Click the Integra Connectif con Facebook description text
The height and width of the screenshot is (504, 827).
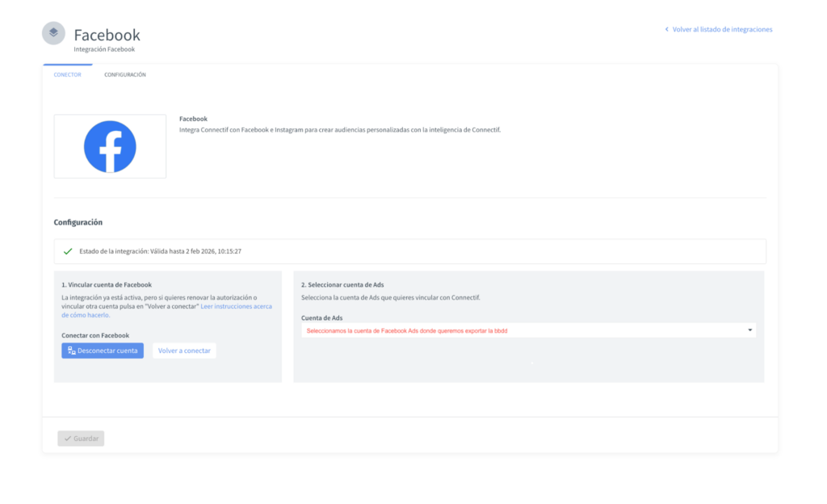click(340, 130)
